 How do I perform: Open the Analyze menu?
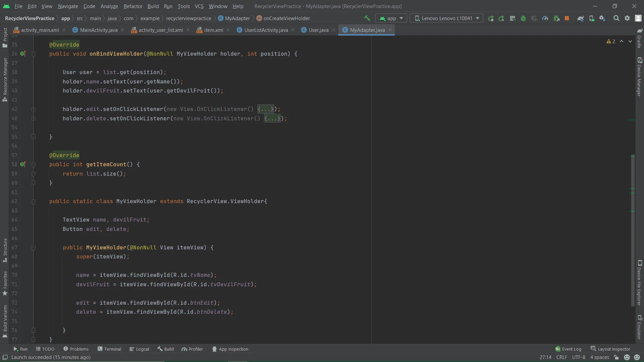(x=109, y=6)
